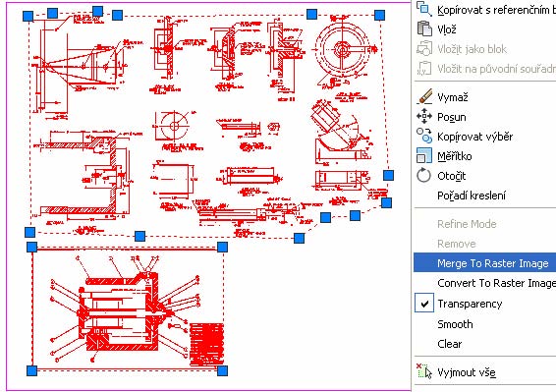
Task: Select the circular flange drawing view
Action: pyautogui.click(x=342, y=50)
